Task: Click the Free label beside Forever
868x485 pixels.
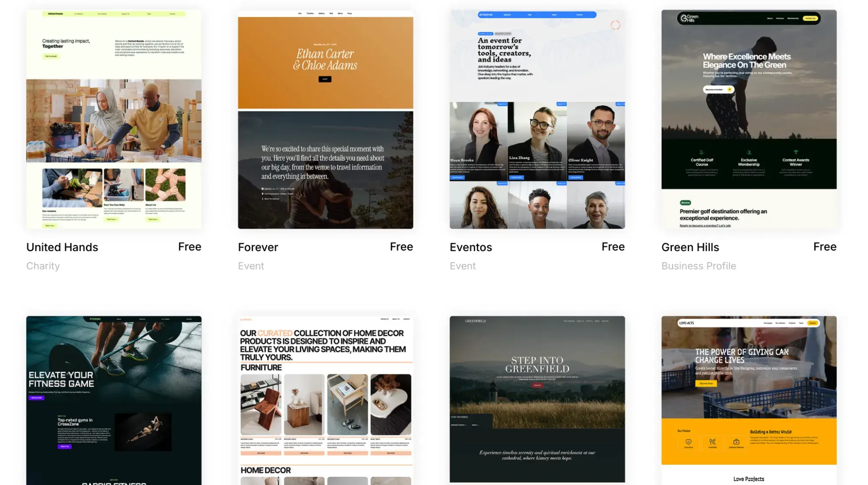Action: click(x=401, y=247)
